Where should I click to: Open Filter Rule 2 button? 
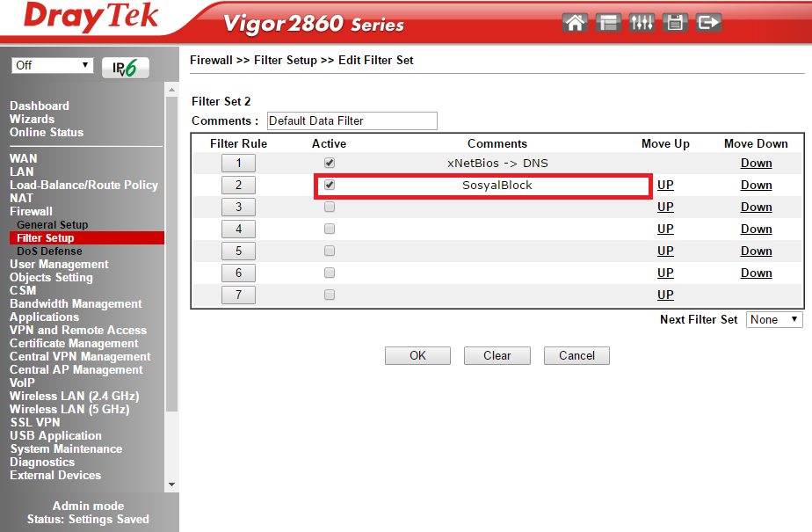(238, 186)
